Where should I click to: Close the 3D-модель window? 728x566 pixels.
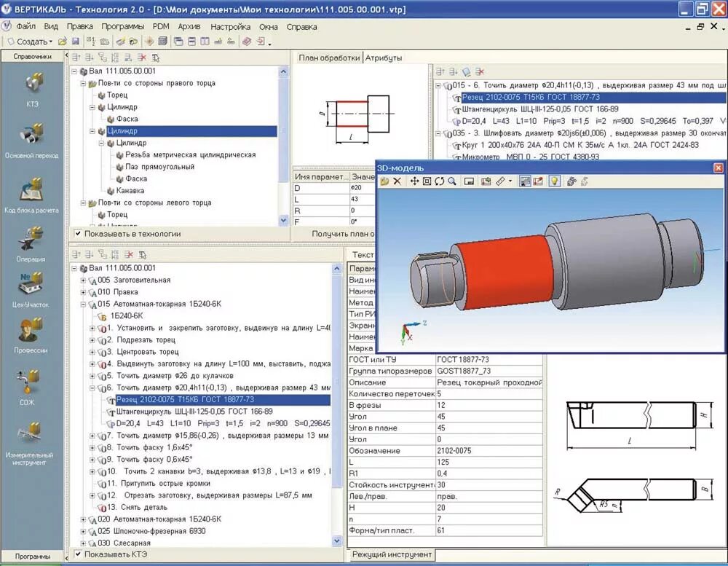(719, 168)
